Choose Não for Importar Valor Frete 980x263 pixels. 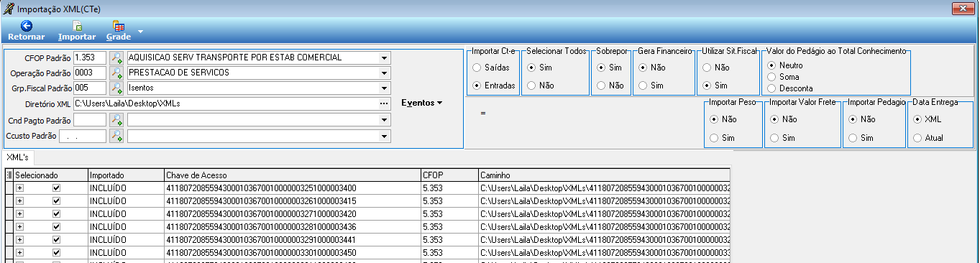point(774,119)
